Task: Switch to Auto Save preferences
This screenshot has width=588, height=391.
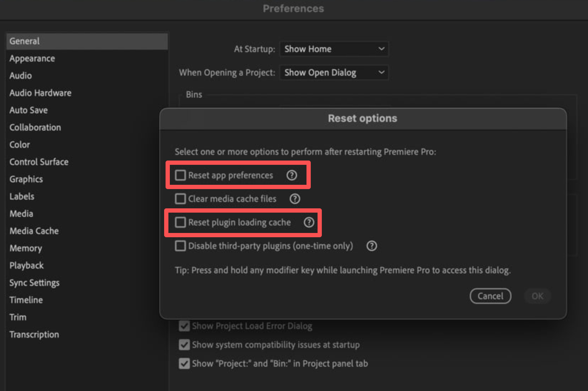Action: pos(29,110)
